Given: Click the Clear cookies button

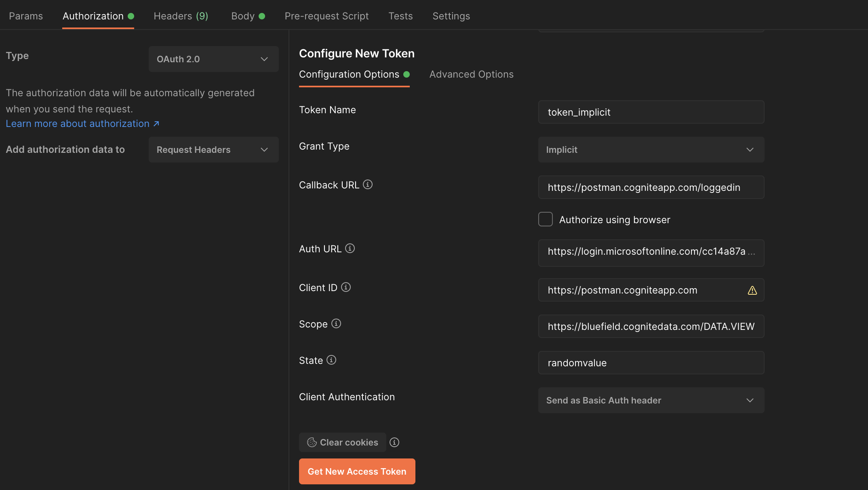Looking at the screenshot, I should point(343,442).
